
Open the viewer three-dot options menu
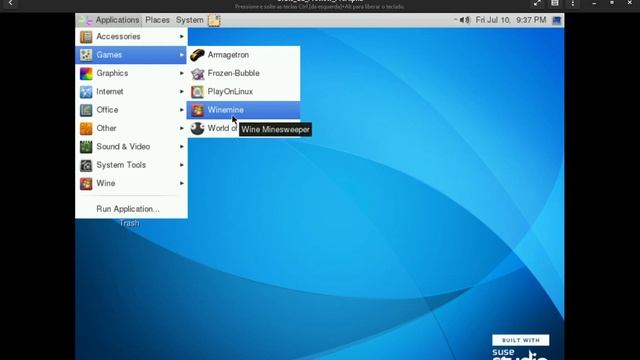pyautogui.click(x=573, y=3)
